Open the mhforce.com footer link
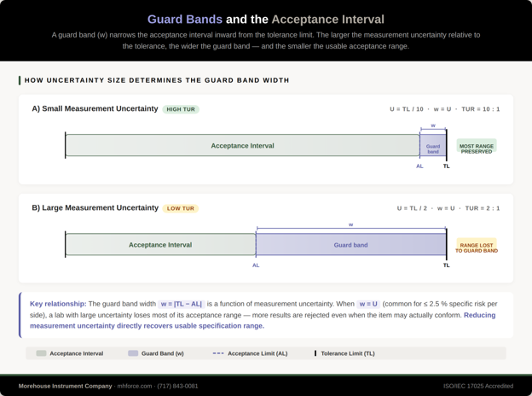This screenshot has height=396, width=532. click(x=135, y=386)
